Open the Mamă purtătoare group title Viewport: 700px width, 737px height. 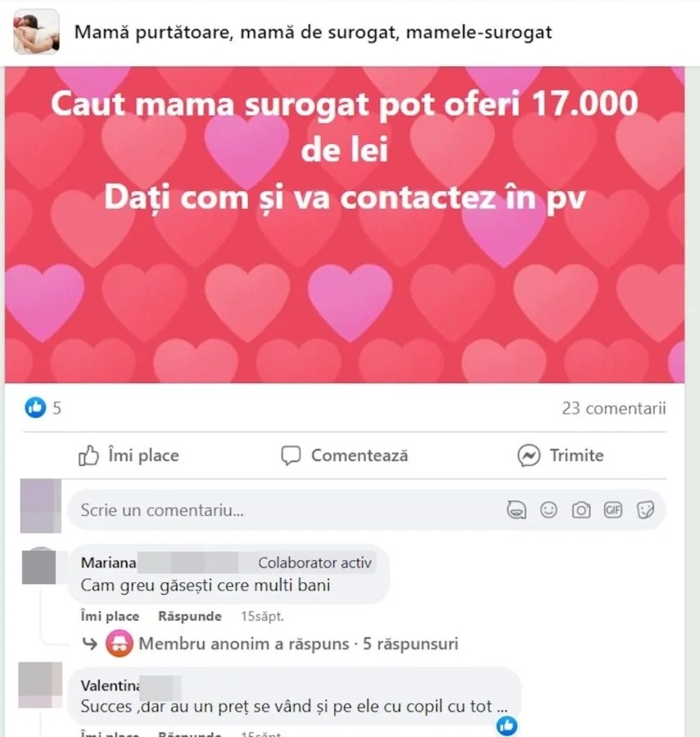[313, 33]
